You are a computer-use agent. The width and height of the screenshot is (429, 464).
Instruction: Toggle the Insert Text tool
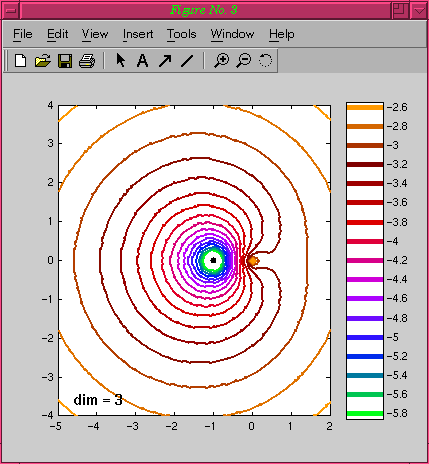(143, 61)
